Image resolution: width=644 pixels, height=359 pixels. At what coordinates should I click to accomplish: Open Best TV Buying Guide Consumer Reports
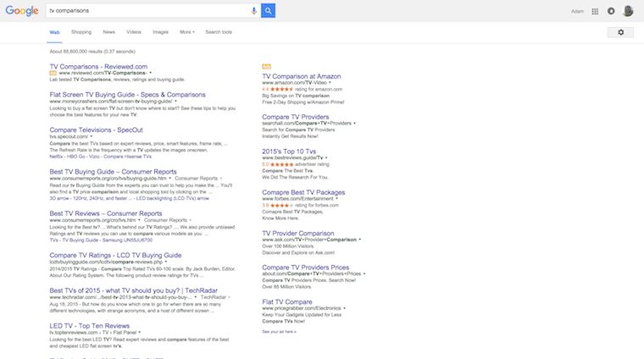pyautogui.click(x=113, y=172)
